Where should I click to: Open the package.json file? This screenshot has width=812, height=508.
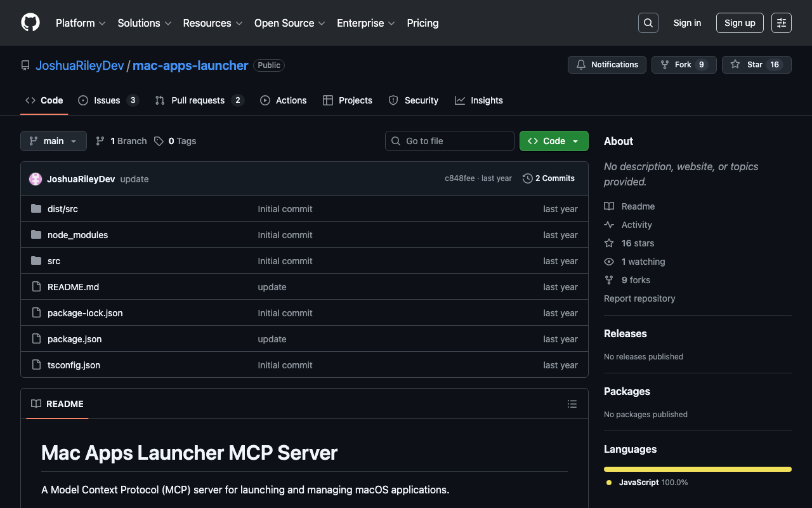pos(74,339)
